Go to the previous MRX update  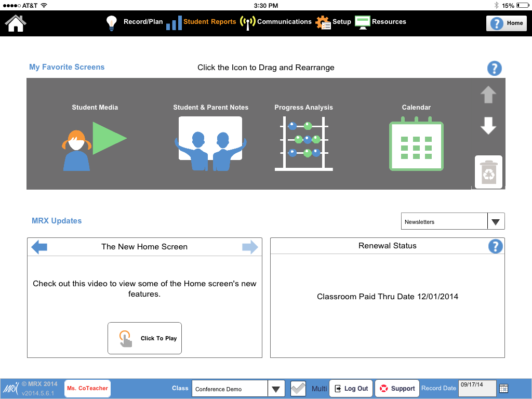coord(39,247)
